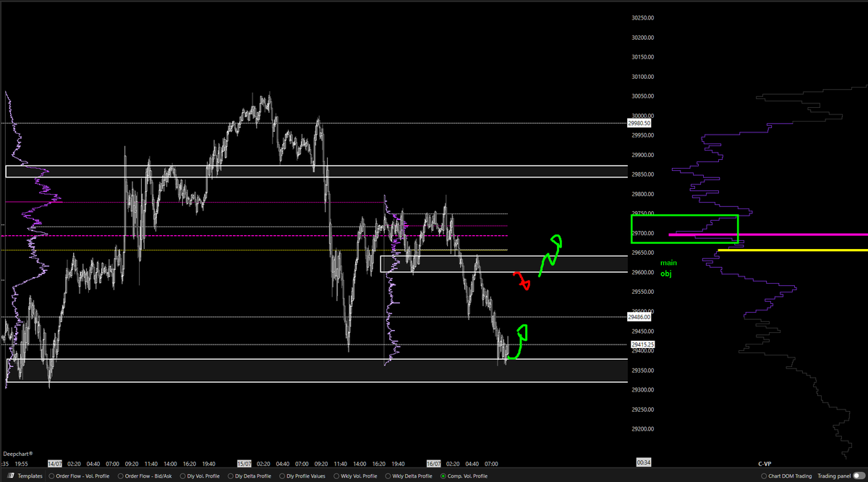Click the 15/07 date marker

244,463
